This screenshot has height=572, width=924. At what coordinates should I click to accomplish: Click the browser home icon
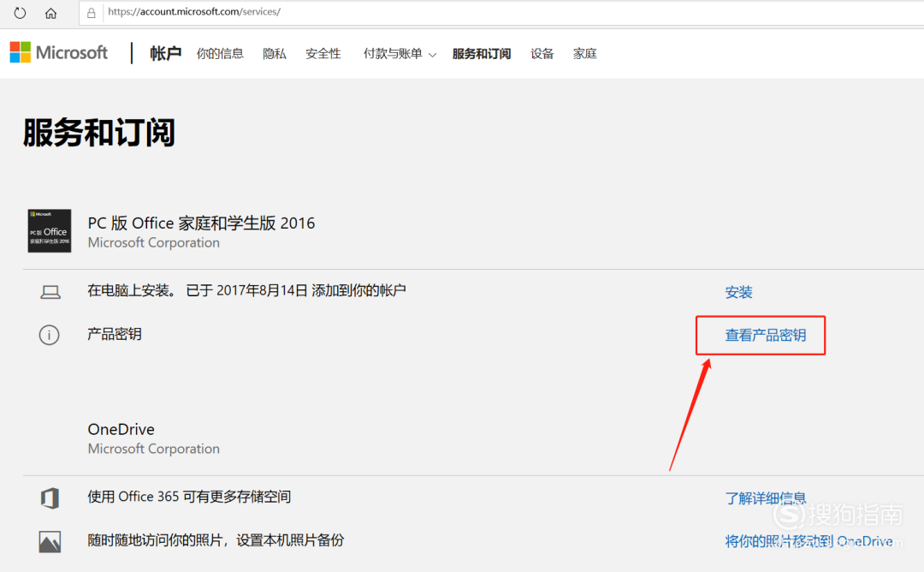coord(50,13)
